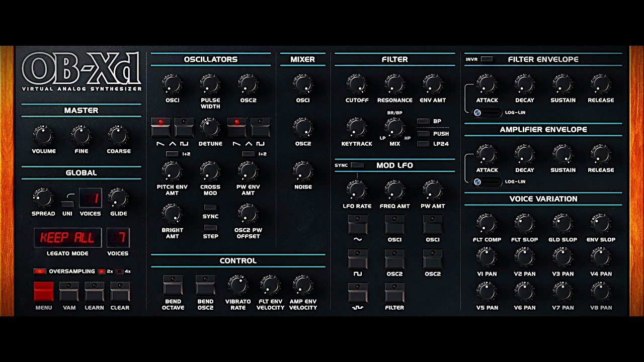Enable the OSC2 button under PW AMT
Viewport: 644px width, 362px height.
tap(433, 258)
